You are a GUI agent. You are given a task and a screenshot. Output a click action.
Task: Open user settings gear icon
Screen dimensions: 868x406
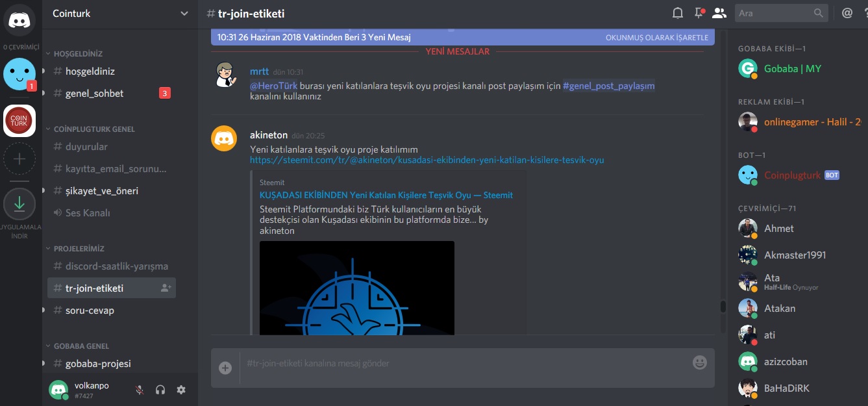181,390
